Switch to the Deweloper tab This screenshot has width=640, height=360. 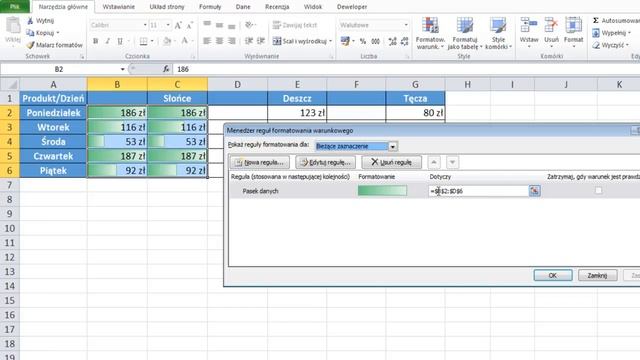(x=352, y=7)
